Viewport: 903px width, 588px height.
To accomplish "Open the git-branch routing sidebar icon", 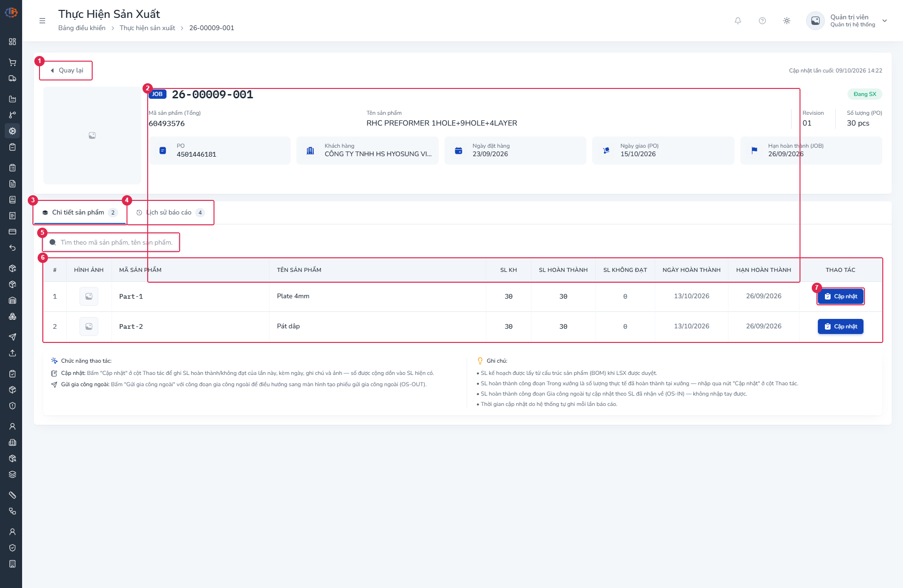I will click(x=12, y=115).
